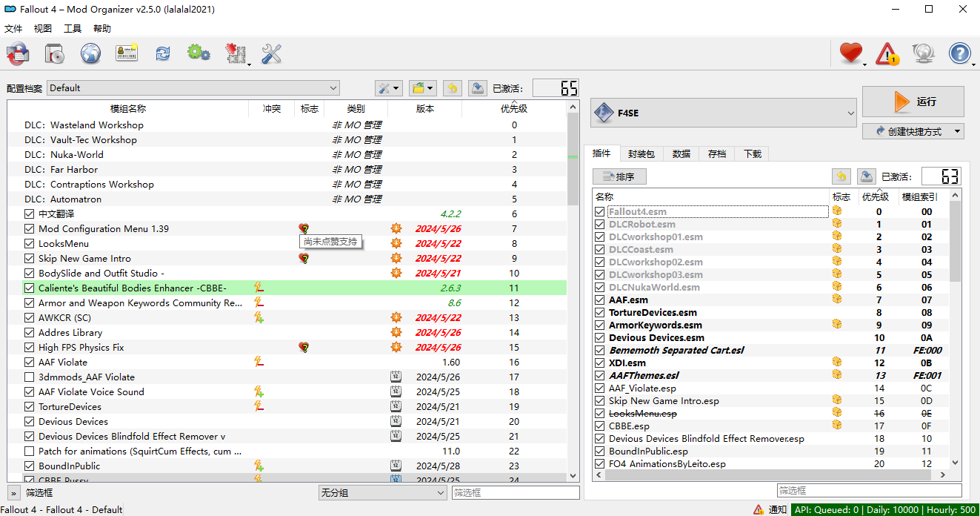Screen dimensions: 980x516
Task: Open the wrench tools dropdown above mod list
Action: coord(388,88)
